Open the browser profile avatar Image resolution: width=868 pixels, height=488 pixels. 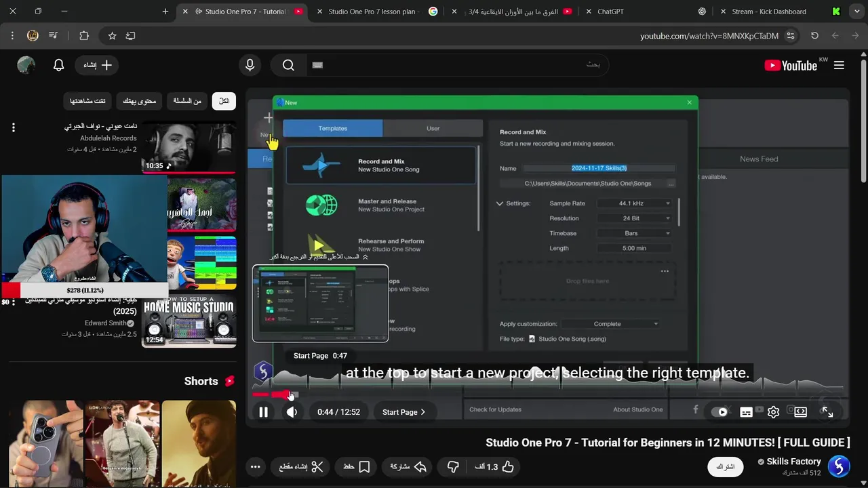[33, 35]
